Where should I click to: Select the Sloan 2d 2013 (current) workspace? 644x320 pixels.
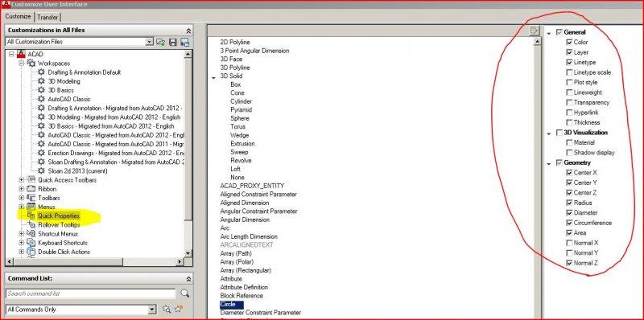77,170
